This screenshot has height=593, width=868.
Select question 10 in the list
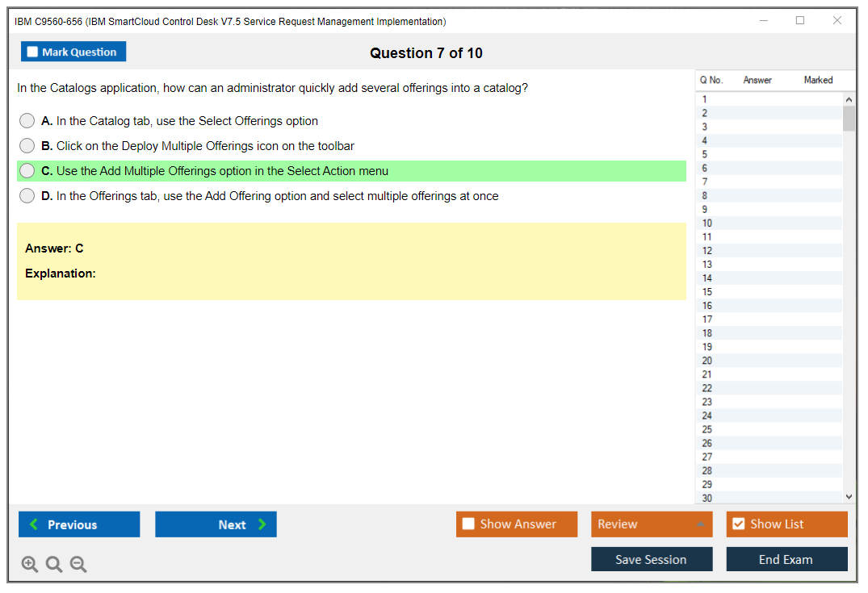[x=707, y=223]
